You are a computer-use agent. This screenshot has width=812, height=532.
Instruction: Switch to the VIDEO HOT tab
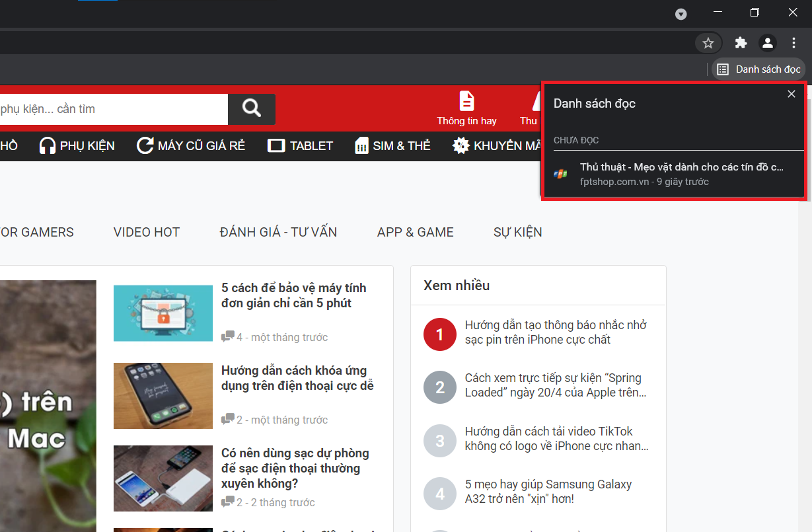click(x=146, y=231)
